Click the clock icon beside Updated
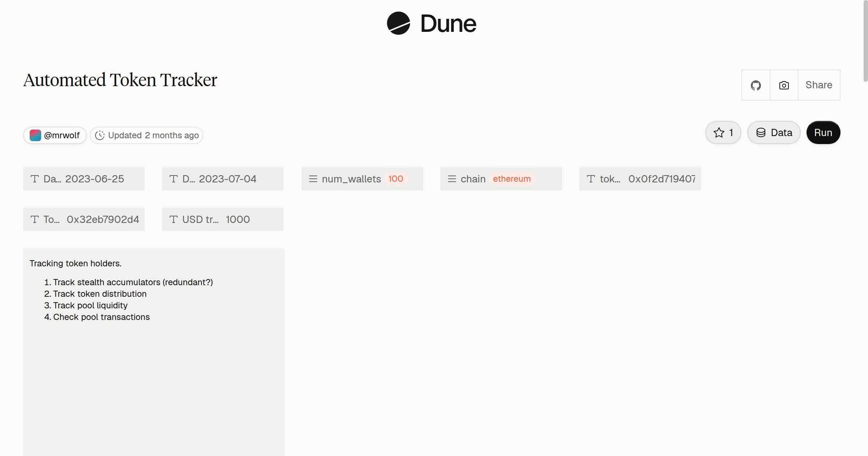868x456 pixels. click(x=100, y=135)
